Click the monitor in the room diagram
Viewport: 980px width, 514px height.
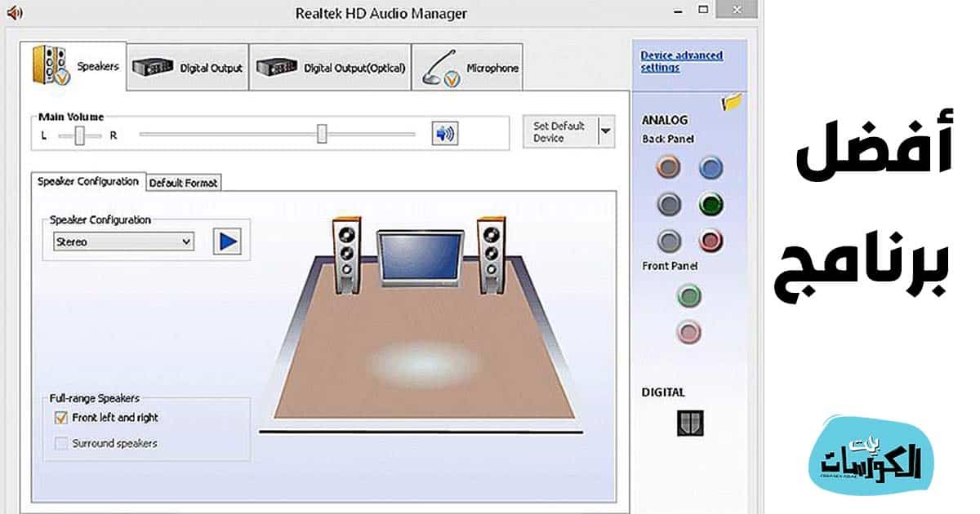tap(420, 260)
